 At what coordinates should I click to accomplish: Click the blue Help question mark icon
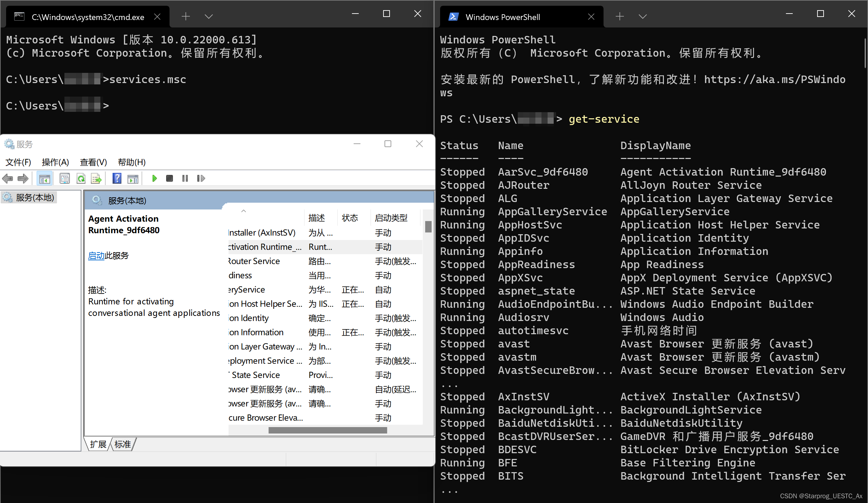coord(117,178)
